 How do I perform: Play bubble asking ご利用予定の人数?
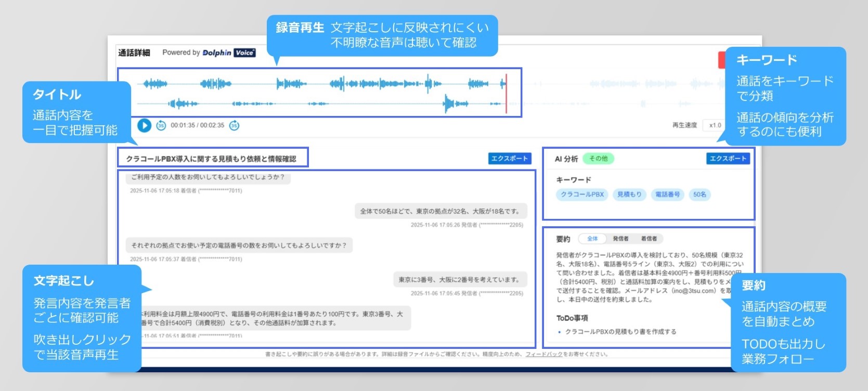208,177
